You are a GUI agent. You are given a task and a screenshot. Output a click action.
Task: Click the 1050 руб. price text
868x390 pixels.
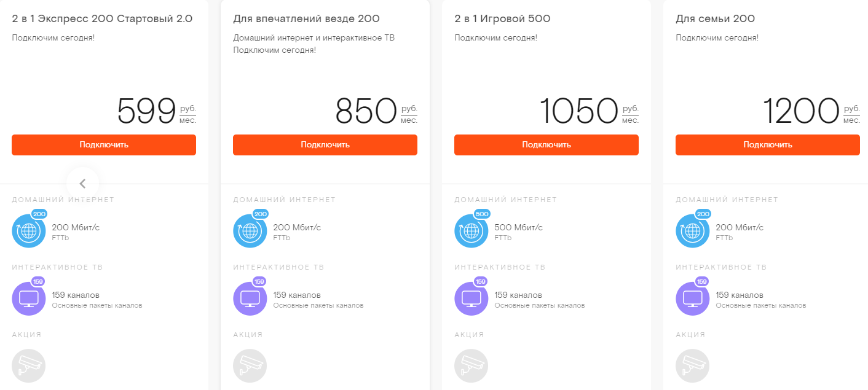(x=579, y=111)
